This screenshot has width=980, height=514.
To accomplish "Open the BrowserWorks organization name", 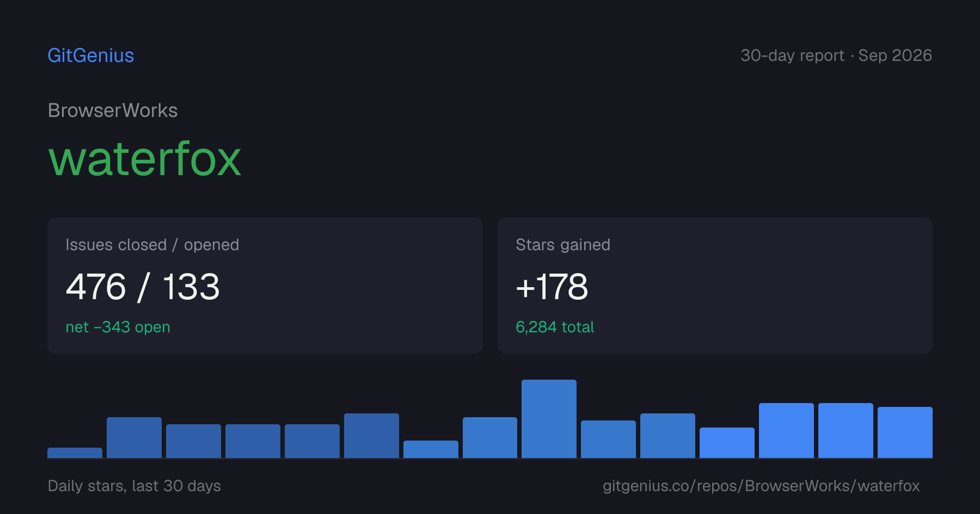I will point(113,110).
